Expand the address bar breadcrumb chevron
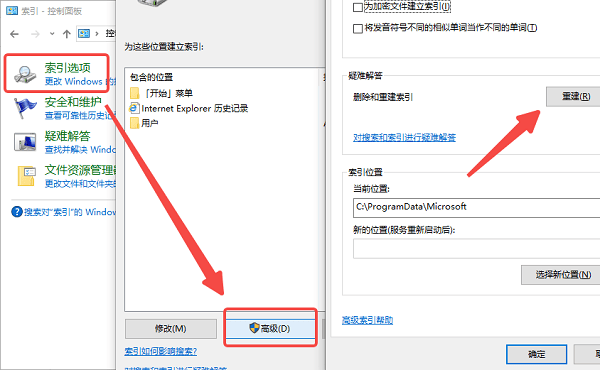The image size is (600, 370). pos(97,34)
